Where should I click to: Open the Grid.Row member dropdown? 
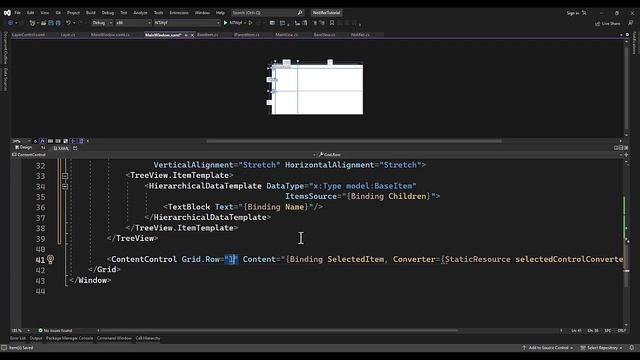[x=470, y=155]
